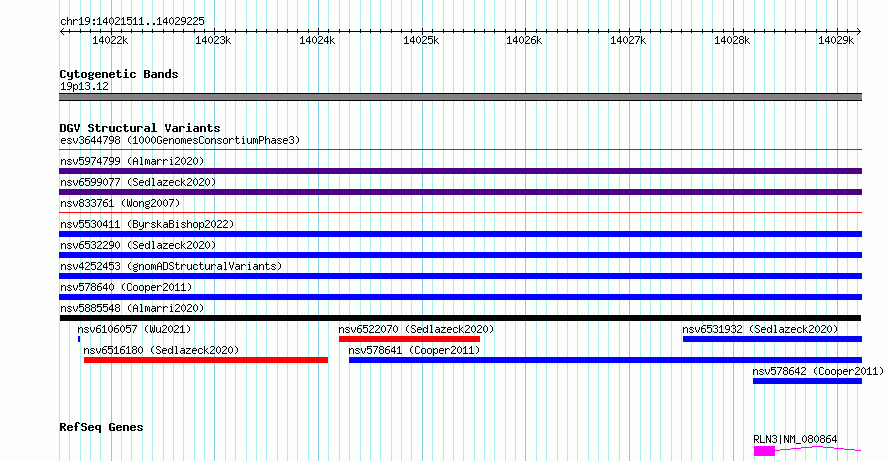Select the nsv578642 blue variant bar

(808, 381)
